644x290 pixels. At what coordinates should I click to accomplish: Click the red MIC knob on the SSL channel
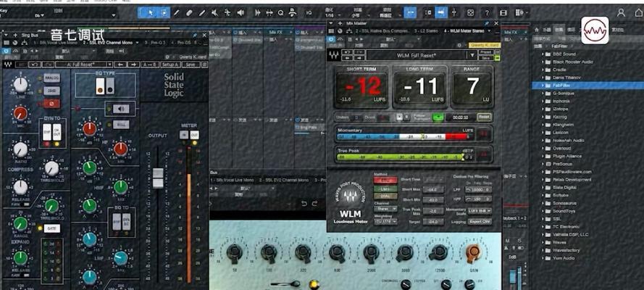coord(20,113)
